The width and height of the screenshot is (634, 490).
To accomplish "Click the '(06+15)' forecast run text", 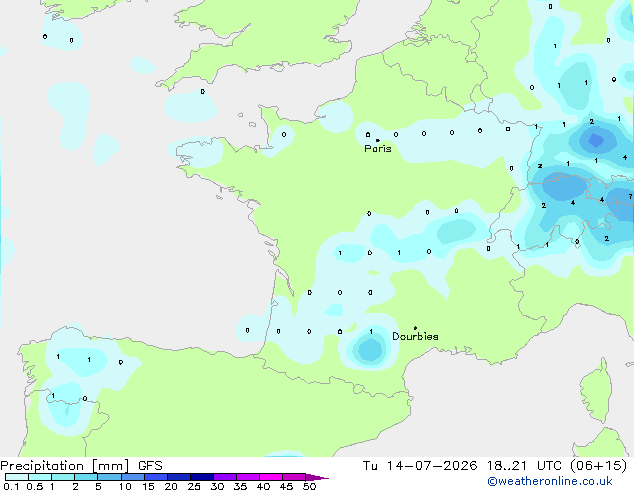I will tap(598, 466).
